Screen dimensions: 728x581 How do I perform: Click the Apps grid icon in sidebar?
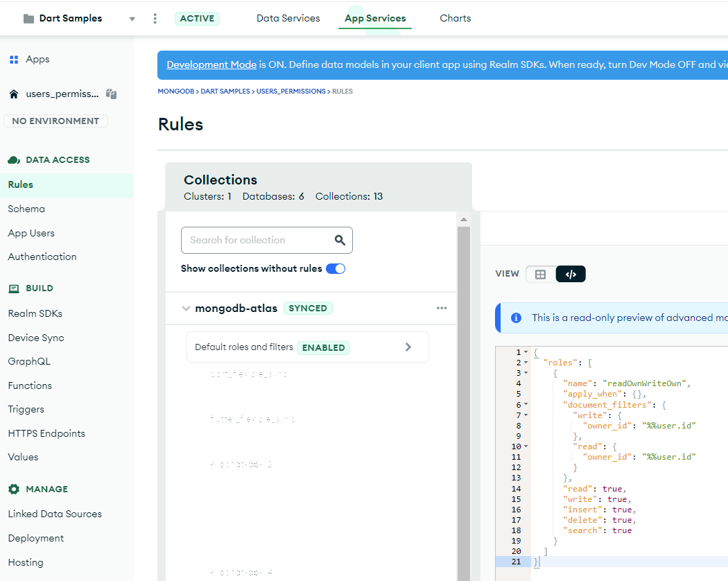pyautogui.click(x=14, y=60)
